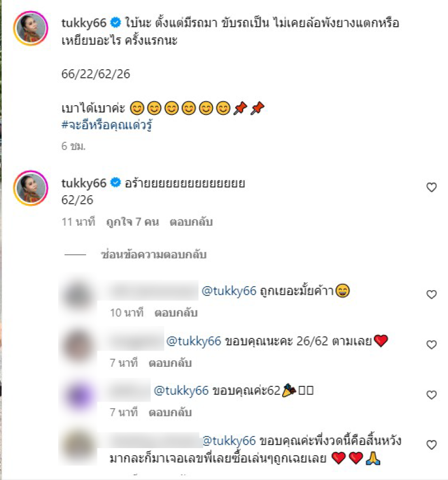View who liked via ถูกใจ 7 คน

click(133, 222)
